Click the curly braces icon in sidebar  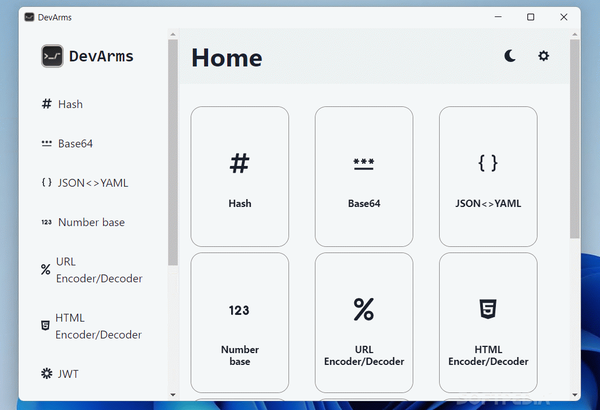click(x=46, y=183)
